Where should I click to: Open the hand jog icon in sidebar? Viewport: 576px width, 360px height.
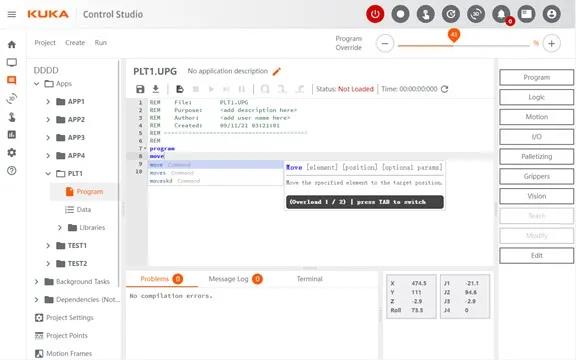coord(12,117)
